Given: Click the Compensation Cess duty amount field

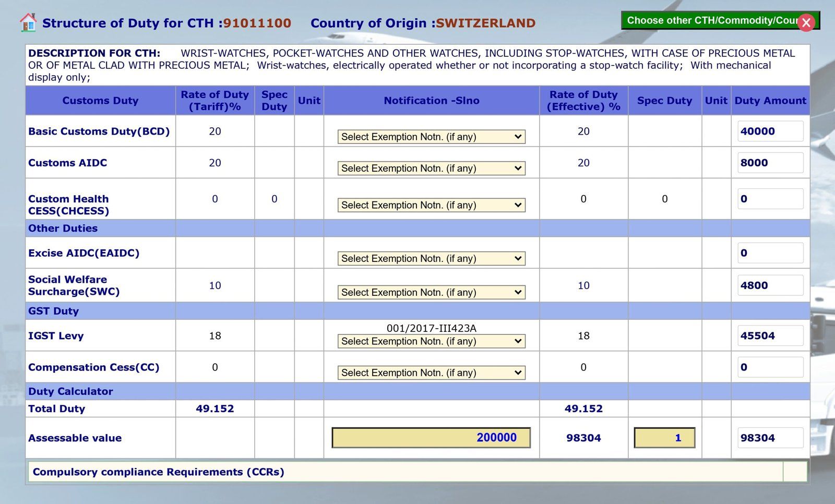Looking at the screenshot, I should click(x=770, y=367).
